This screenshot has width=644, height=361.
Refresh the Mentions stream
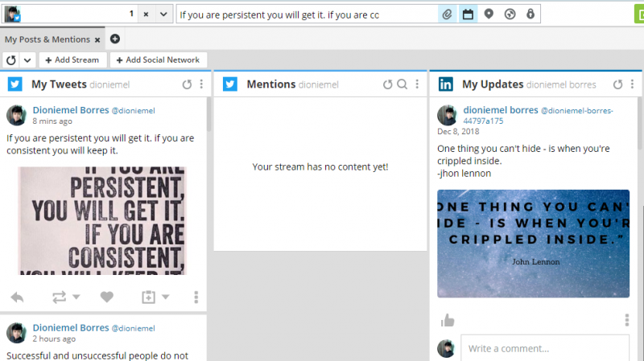[388, 84]
